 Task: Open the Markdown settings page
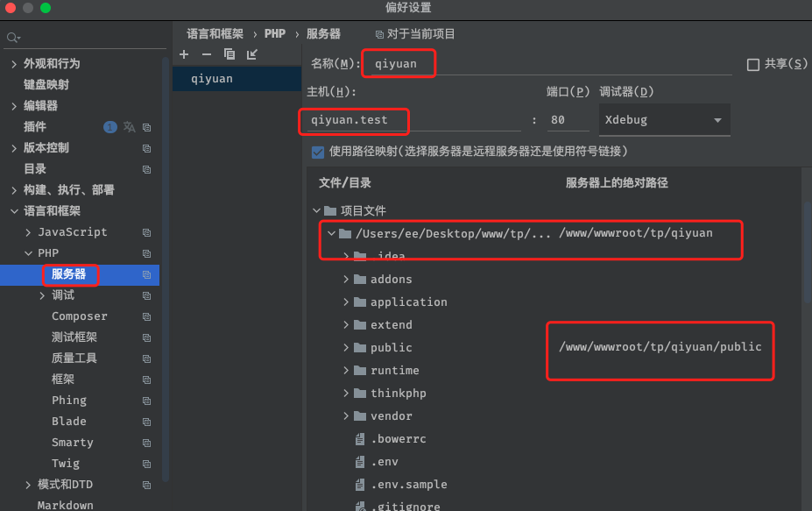[65, 505]
